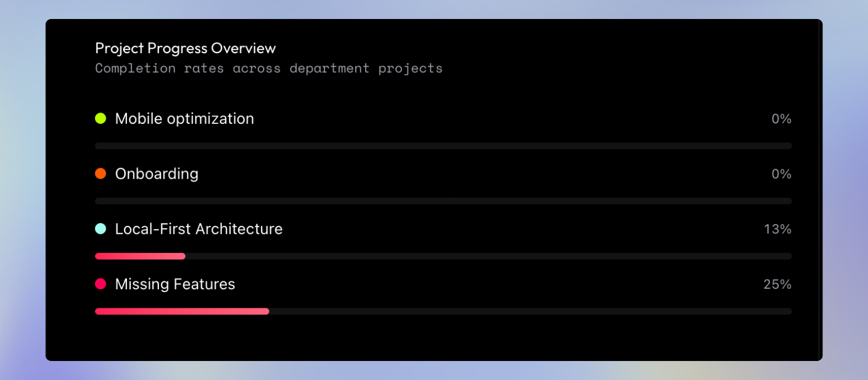Select the Mobile optimization project label
This screenshot has width=868, height=380.
pos(184,119)
